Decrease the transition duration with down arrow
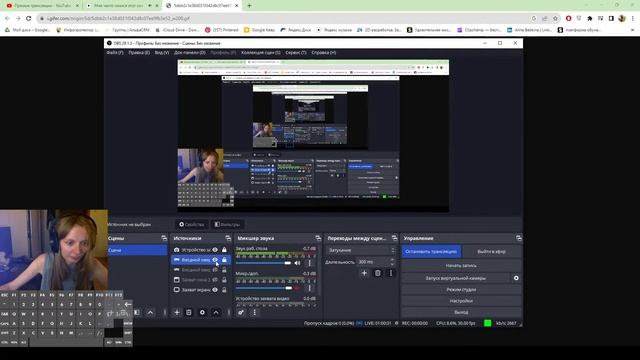This screenshot has width=640, height=360. (x=393, y=264)
